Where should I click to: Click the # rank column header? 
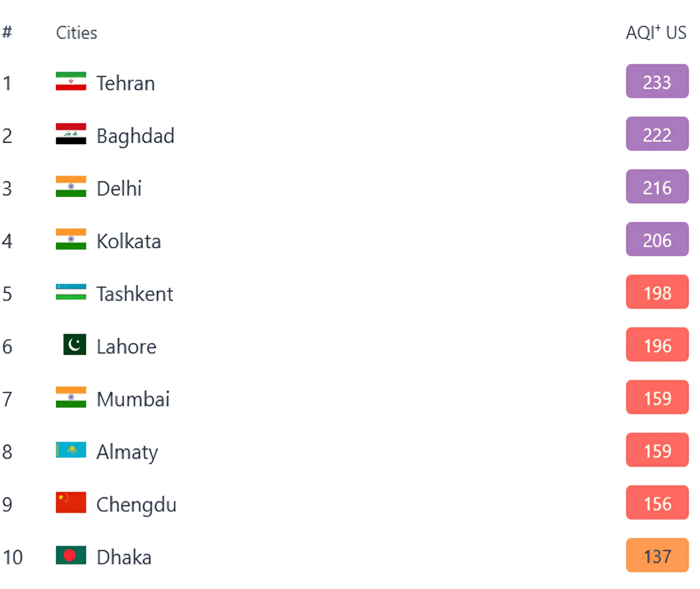[x=7, y=32]
